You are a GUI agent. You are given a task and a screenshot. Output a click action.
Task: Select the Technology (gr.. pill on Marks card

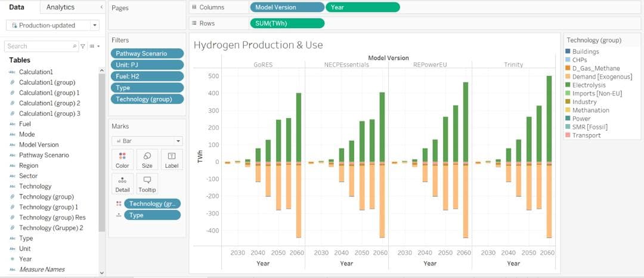coord(153,203)
